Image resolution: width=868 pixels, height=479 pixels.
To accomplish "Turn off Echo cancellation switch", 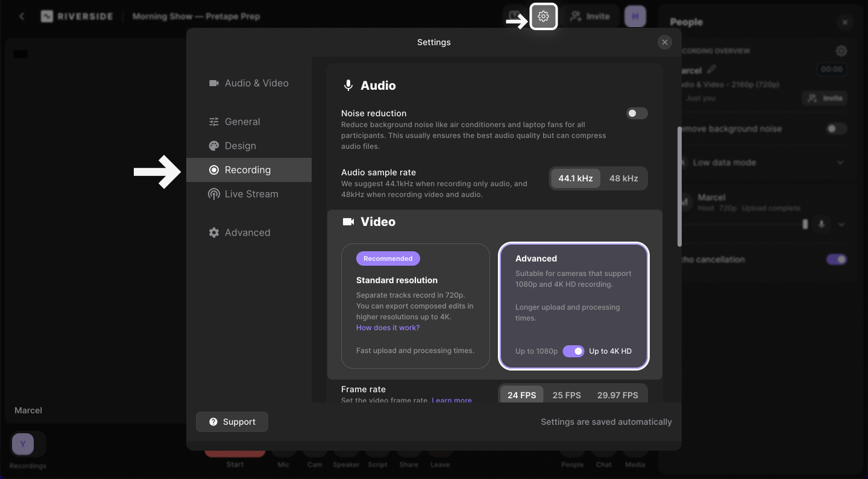I will pyautogui.click(x=836, y=259).
